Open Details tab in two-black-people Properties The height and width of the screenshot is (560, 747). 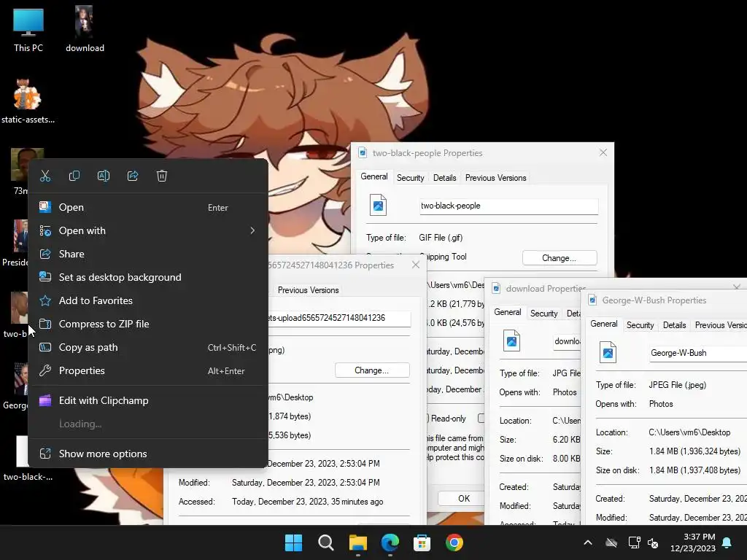tap(444, 178)
